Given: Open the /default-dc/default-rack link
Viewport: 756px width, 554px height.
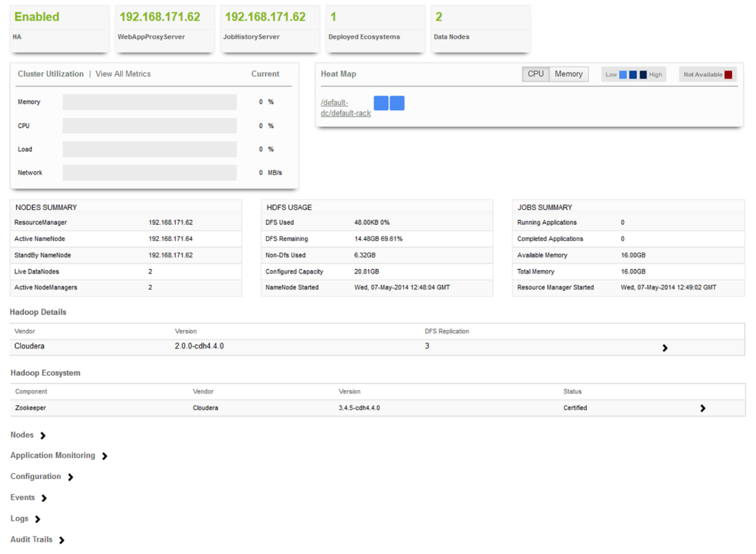Looking at the screenshot, I should (345, 108).
